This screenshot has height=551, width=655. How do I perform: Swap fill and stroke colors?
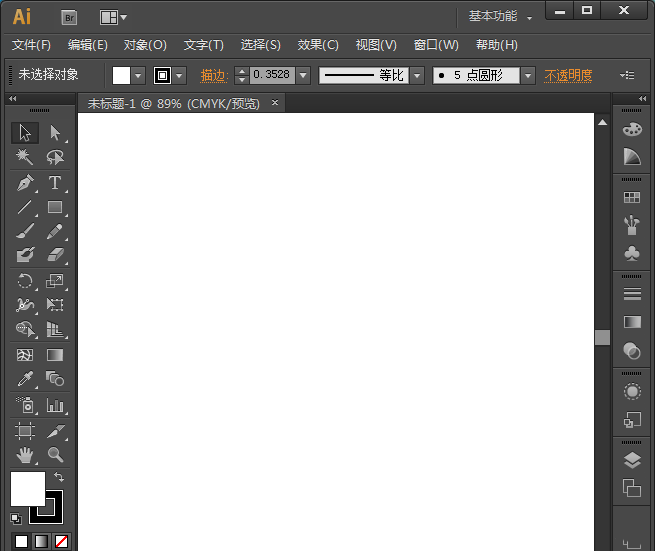[59, 477]
